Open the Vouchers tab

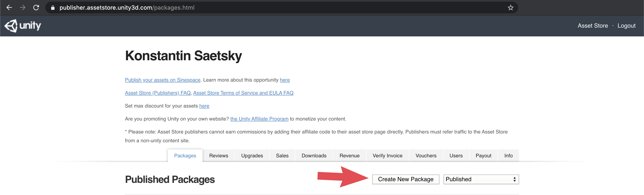[x=426, y=156]
